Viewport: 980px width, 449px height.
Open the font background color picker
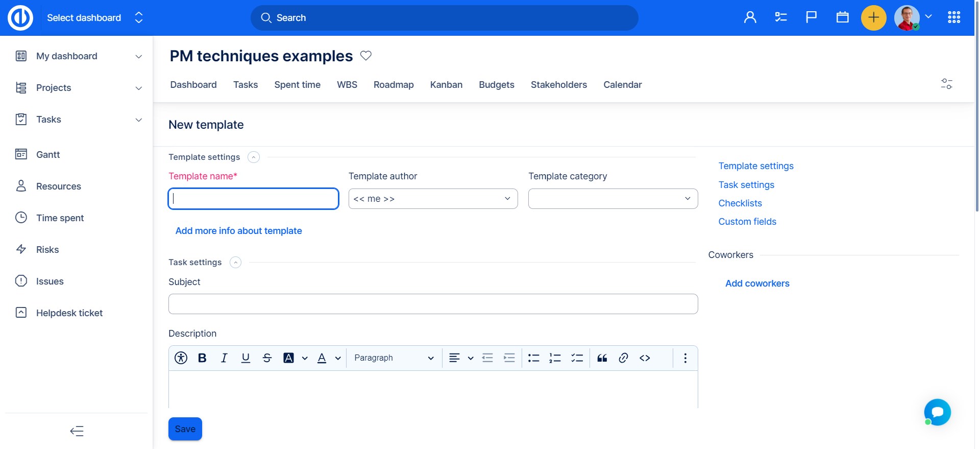289,358
